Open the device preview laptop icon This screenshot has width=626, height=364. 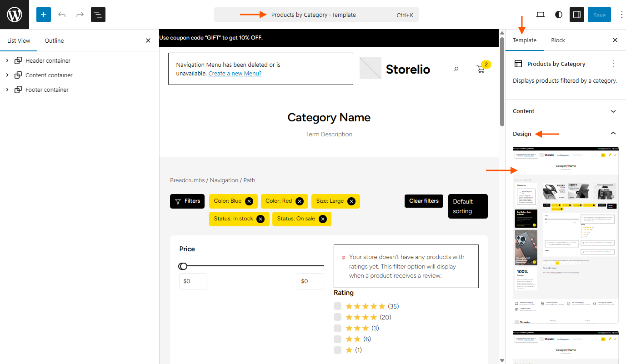541,15
